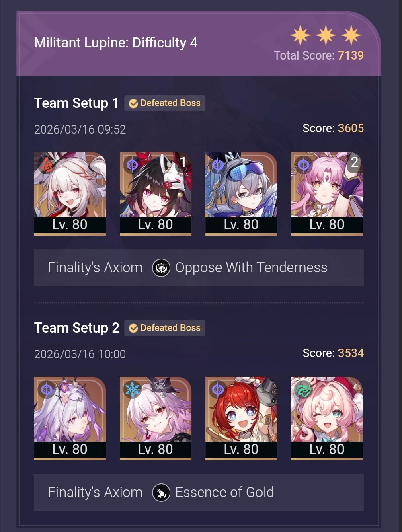Click the Oppose With Tenderness axiom icon

[161, 268]
